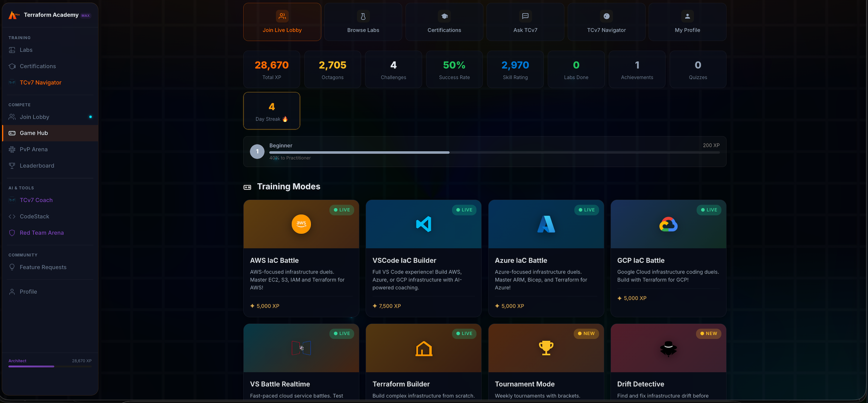868x403 pixels.
Task: Click the MAX plan badge beside Terraform Academy
Action: (x=86, y=15)
